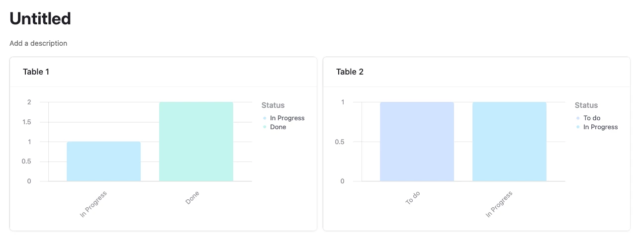Click To do legend dot in Table 2
The image size is (644, 244).
coord(578,118)
